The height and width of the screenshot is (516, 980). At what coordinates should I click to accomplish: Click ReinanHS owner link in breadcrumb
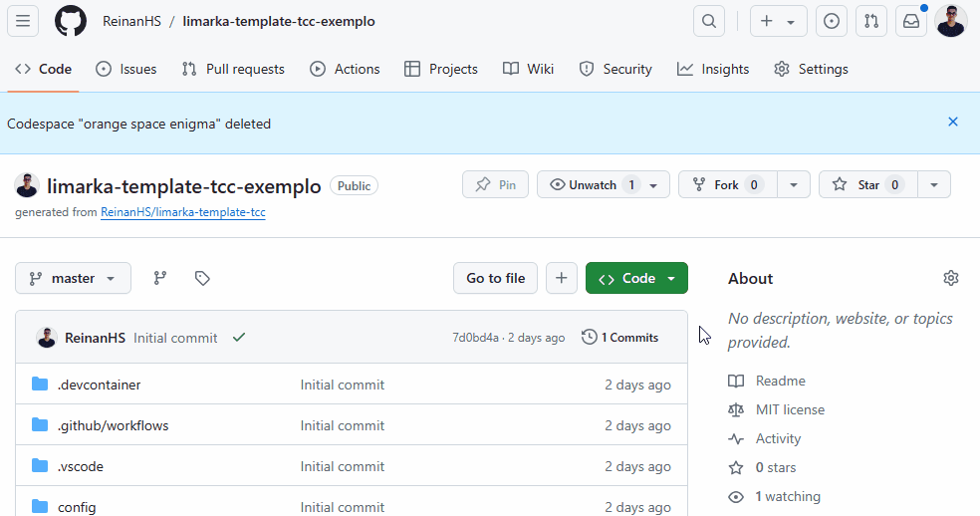pos(131,21)
